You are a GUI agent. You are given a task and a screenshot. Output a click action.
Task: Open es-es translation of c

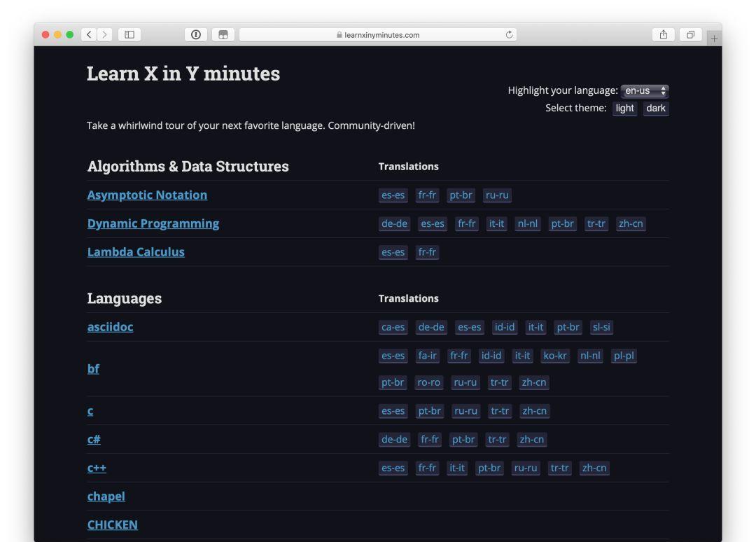(x=393, y=411)
